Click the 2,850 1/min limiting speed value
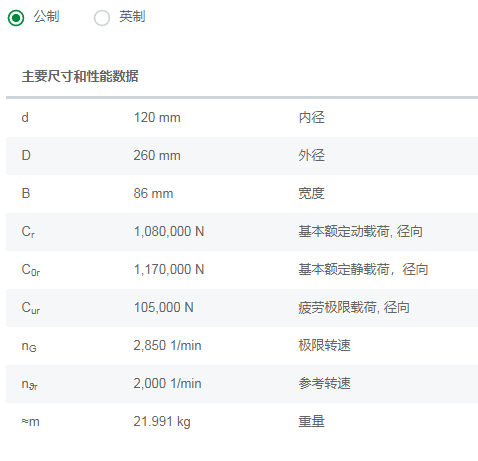Screen dimensions: 478x461 click(167, 345)
